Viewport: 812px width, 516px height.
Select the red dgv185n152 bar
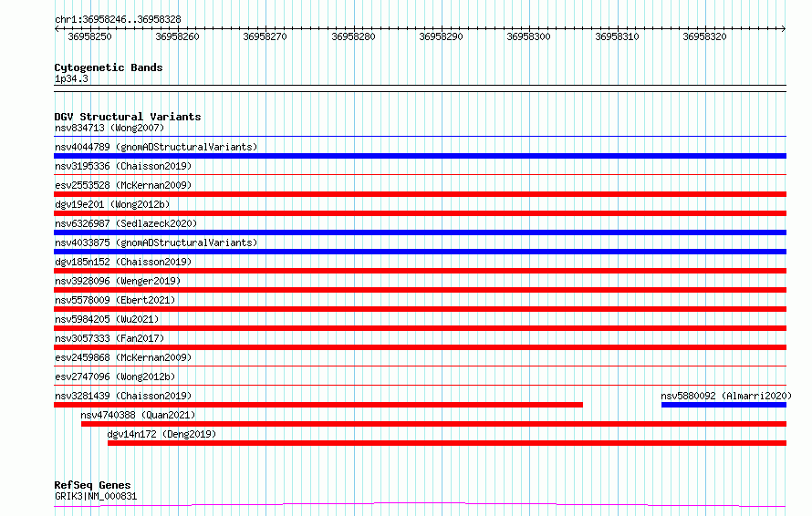420,271
